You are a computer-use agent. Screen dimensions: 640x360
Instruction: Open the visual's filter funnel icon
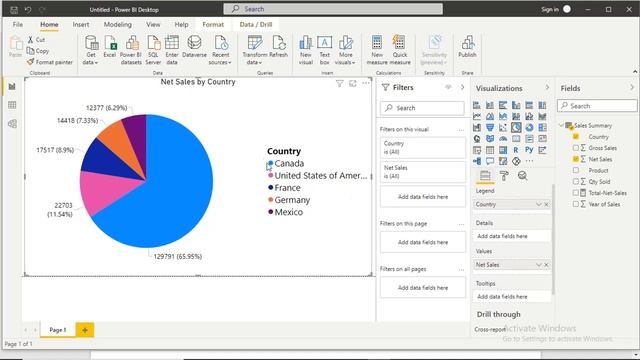click(x=339, y=84)
